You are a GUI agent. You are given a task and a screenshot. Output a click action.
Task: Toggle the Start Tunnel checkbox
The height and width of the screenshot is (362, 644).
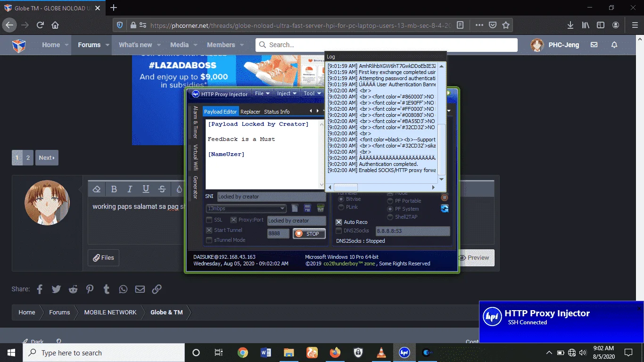[x=209, y=230]
